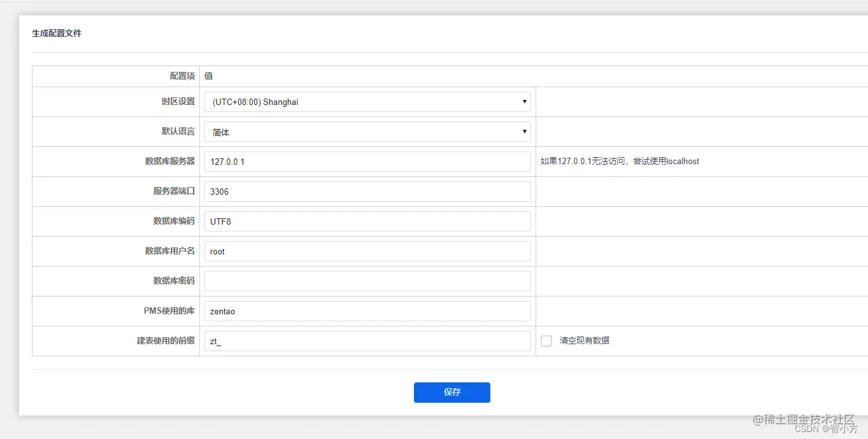Click the 数据库编码 row label
Image resolution: width=868 pixels, height=439 pixels.
[174, 221]
